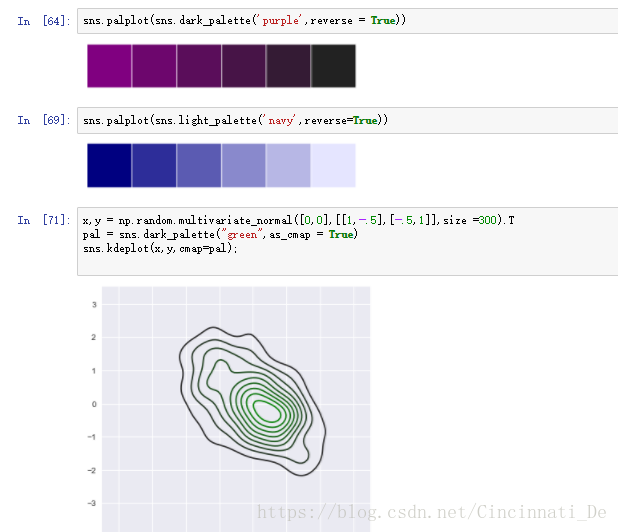
Task: Click the third purple palette swatch
Action: coord(199,66)
